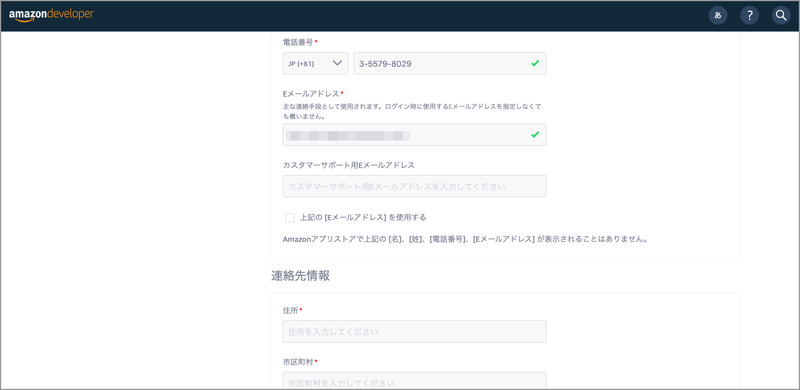This screenshot has height=390, width=800.
Task: Open the language selector あ icon
Action: pos(718,15)
